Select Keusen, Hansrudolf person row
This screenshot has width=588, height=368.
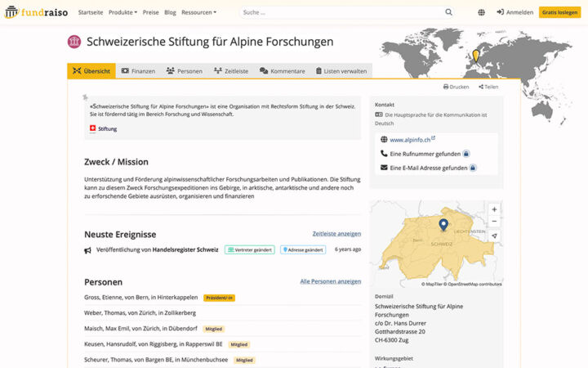[x=222, y=344]
